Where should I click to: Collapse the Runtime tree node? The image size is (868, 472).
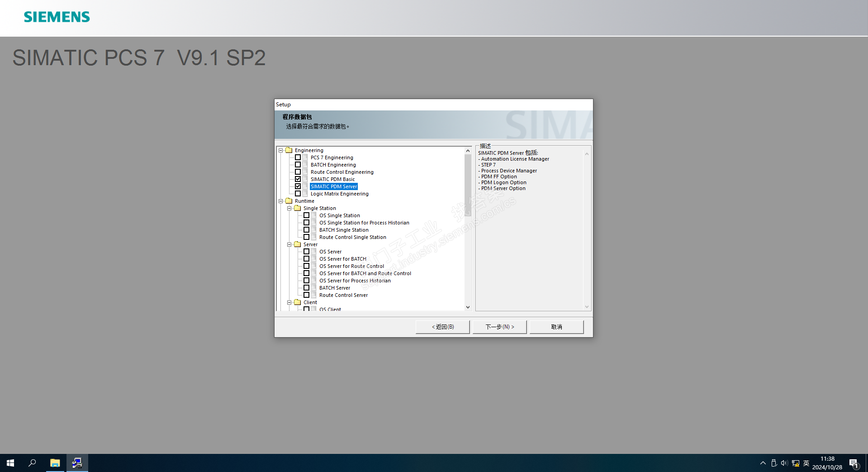tap(281, 201)
